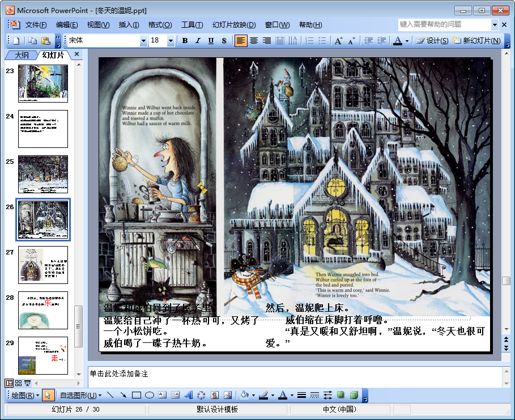
Task: Toggle Italic formatting
Action: [x=198, y=41]
